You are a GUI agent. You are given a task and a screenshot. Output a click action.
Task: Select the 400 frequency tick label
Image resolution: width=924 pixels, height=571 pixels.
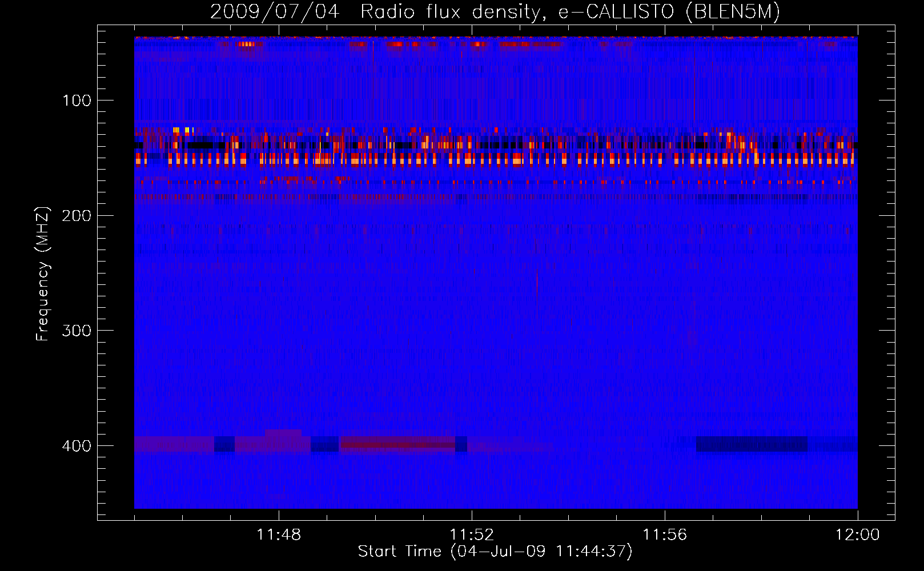click(x=77, y=446)
